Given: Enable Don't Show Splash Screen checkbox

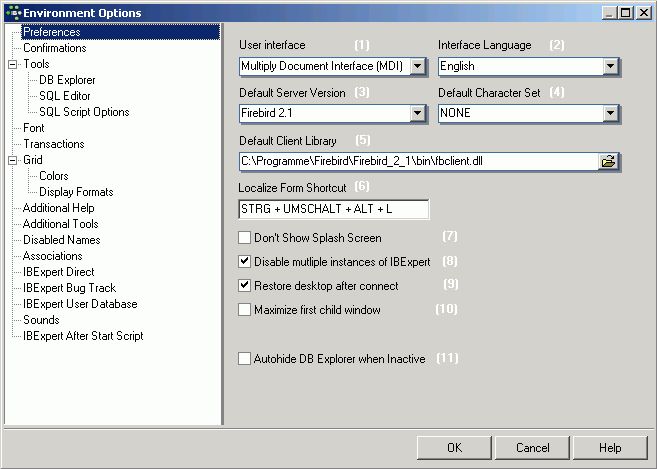Looking at the screenshot, I should pos(245,238).
